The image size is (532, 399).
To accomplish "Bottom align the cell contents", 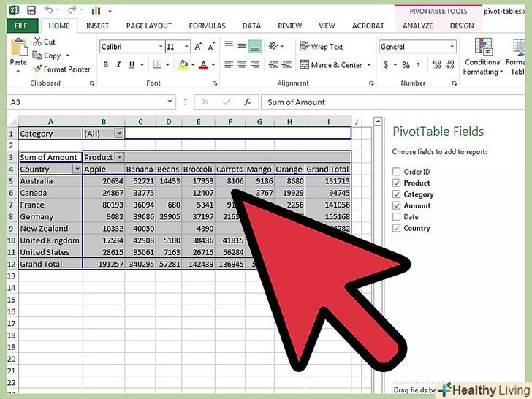I will point(255,47).
